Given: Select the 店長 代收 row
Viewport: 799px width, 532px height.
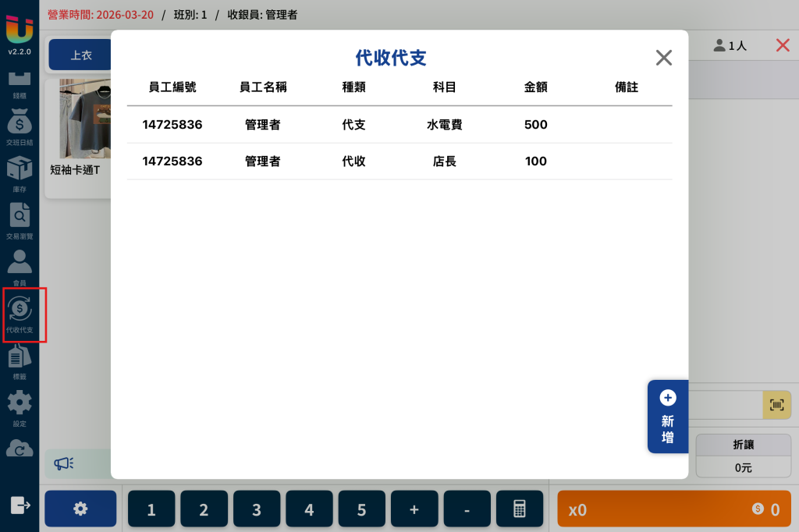Looking at the screenshot, I should [x=399, y=161].
